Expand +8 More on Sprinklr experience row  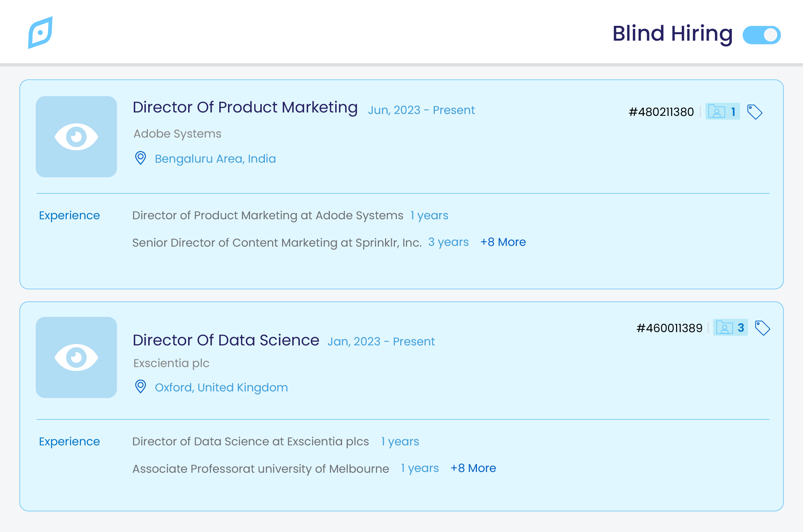[503, 242]
